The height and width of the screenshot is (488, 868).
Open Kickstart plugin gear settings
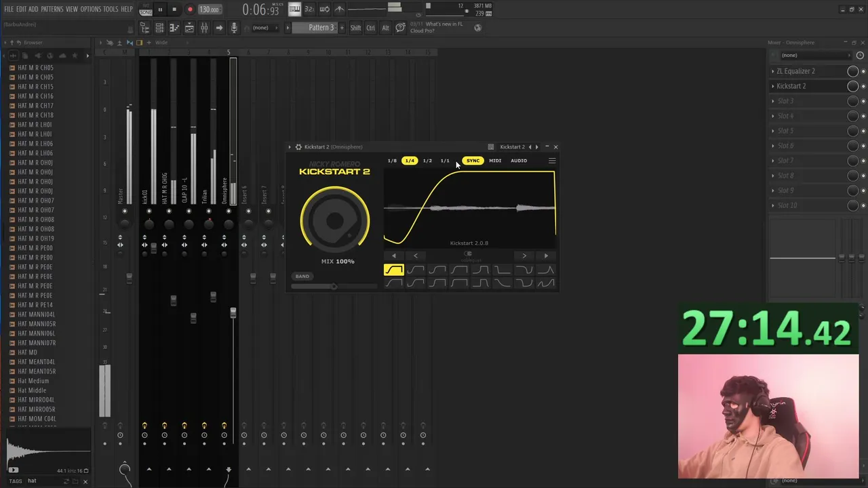click(x=298, y=147)
